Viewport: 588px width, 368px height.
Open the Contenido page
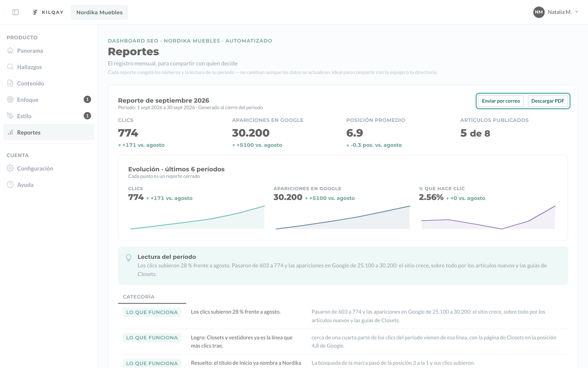[49, 83]
